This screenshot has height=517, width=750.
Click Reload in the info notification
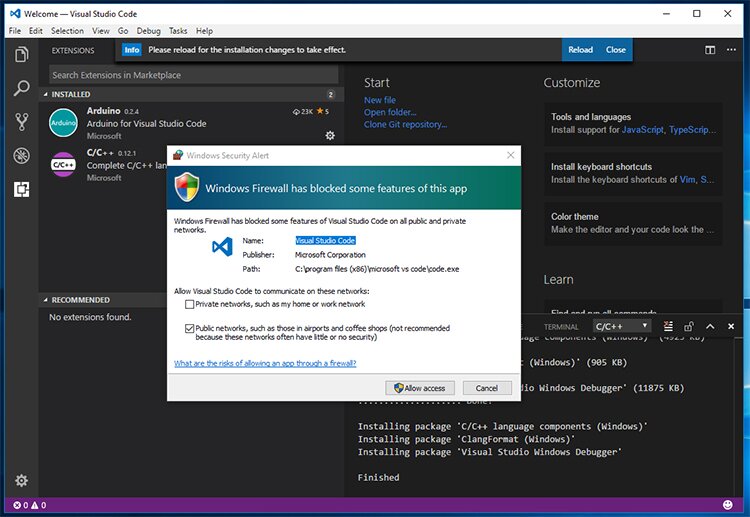pos(581,50)
